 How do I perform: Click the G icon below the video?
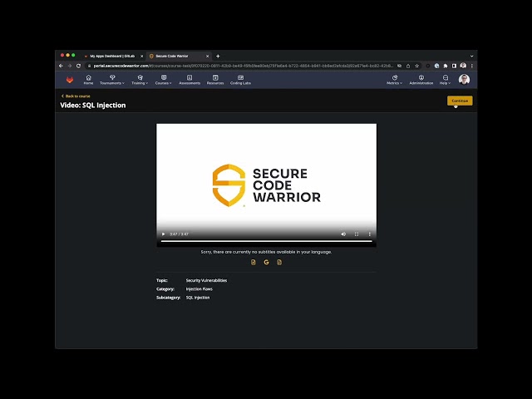(266, 263)
